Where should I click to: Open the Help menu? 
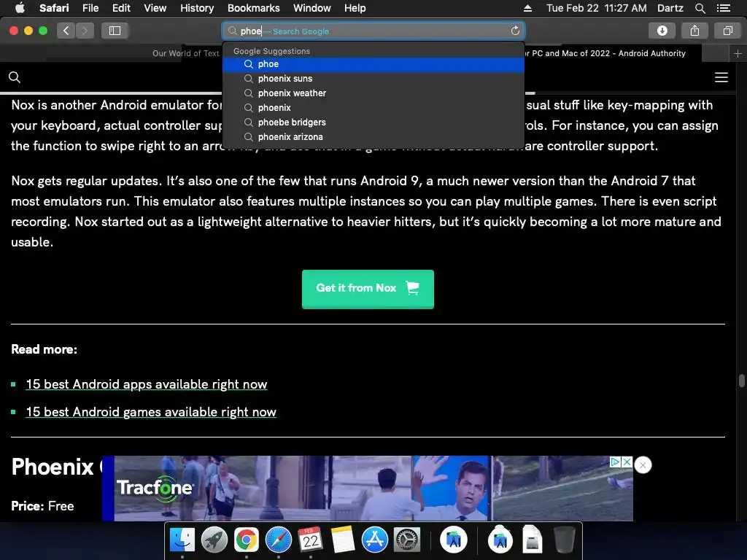(355, 8)
